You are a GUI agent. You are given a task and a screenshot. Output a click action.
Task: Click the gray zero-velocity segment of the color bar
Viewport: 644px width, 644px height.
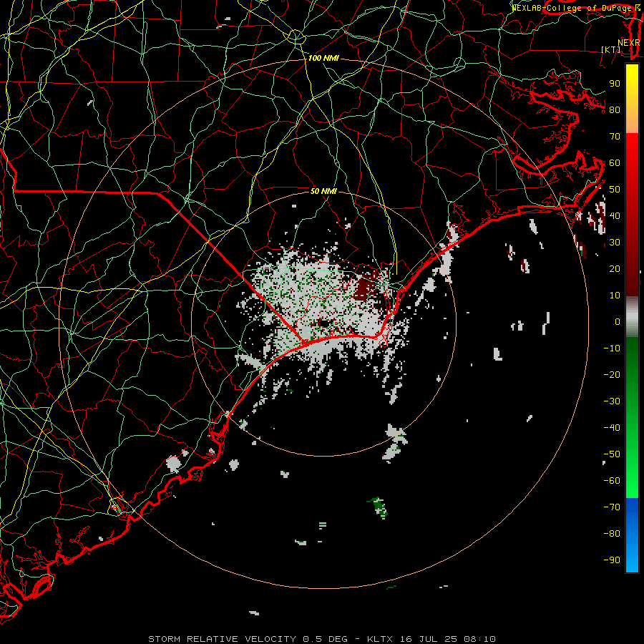[x=632, y=317]
